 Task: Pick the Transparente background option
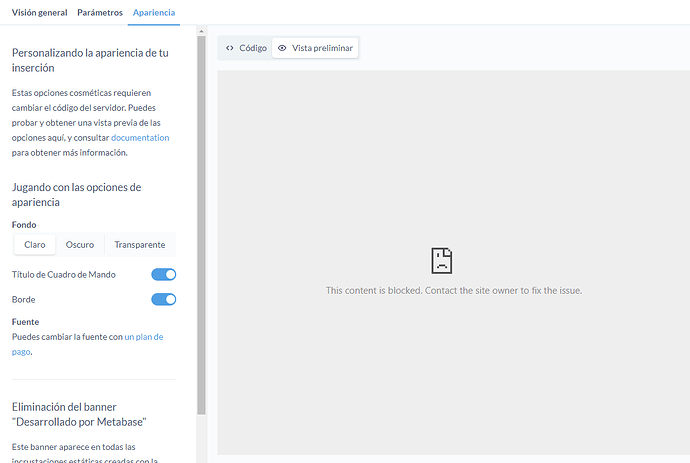click(x=140, y=245)
